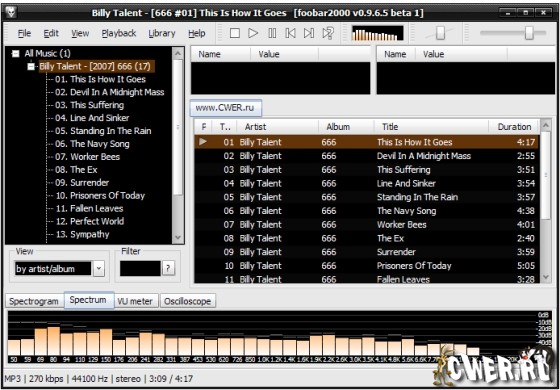Play a random track

click(328, 33)
